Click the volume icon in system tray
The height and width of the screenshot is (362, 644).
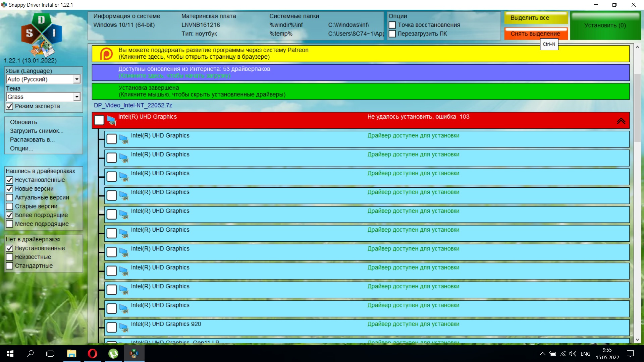(x=573, y=354)
